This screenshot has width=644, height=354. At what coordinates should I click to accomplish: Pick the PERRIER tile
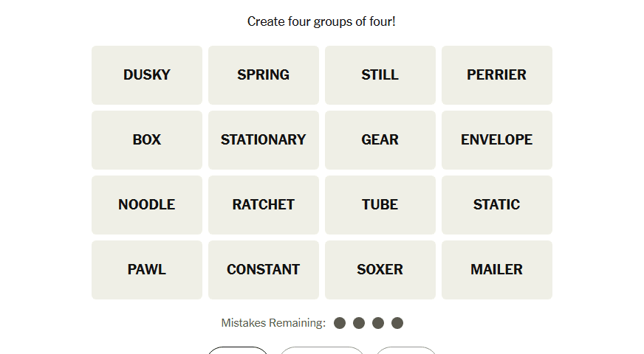coord(497,75)
